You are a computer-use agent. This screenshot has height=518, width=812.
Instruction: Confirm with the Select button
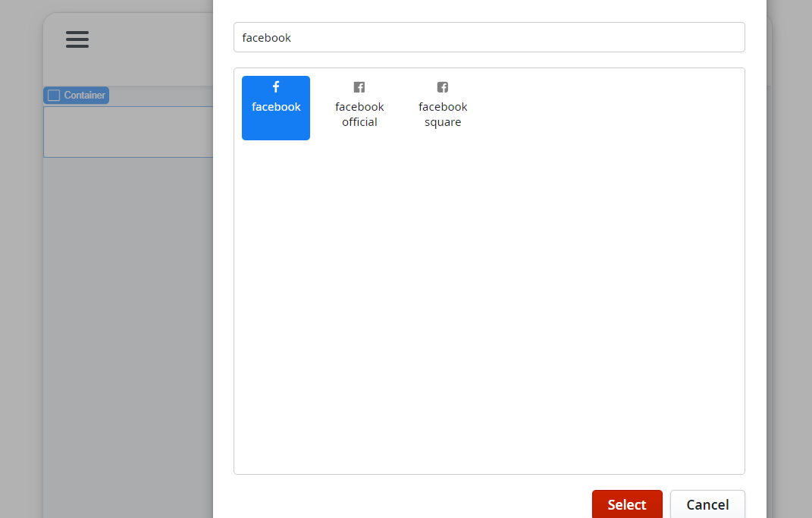click(x=627, y=504)
